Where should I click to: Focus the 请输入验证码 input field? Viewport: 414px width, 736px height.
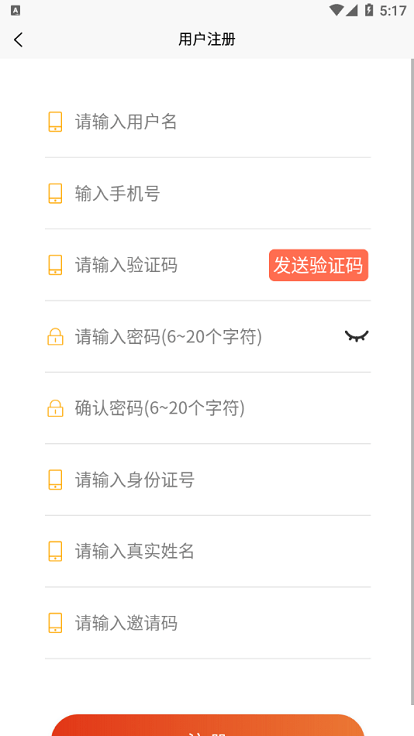170,265
